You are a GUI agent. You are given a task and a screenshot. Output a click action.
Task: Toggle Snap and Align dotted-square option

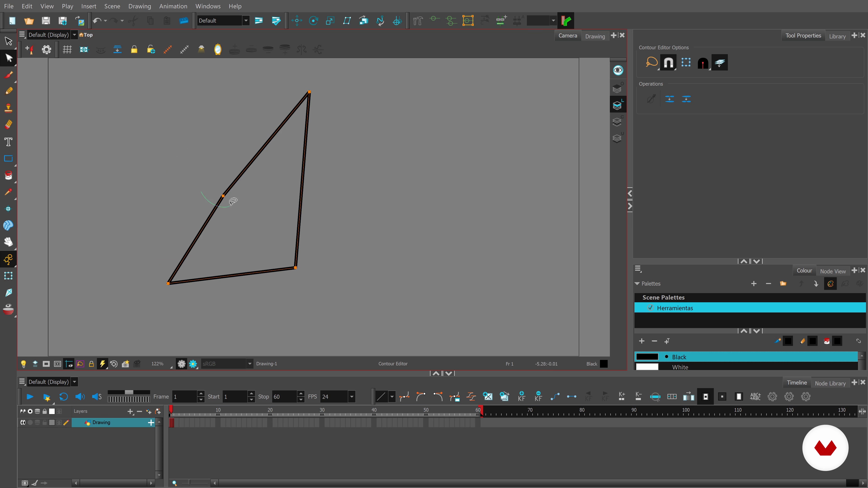coord(686,62)
